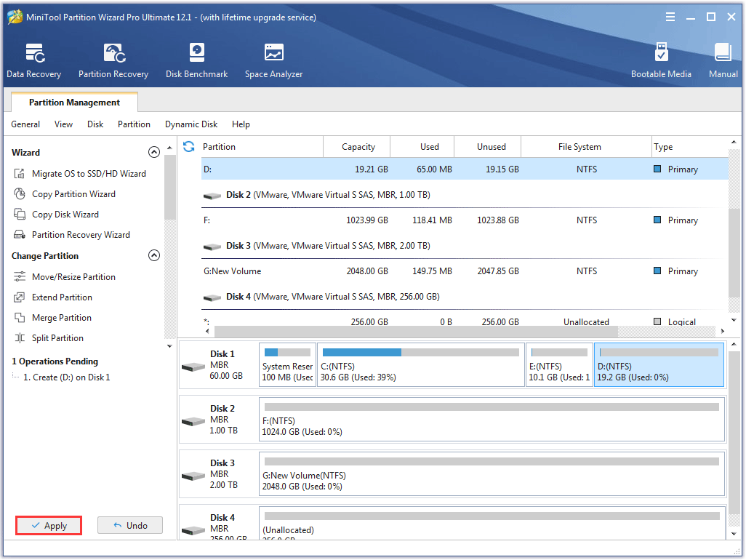Viewport: 746px width, 560px height.
Task: Refresh the partition list
Action: pos(189,146)
